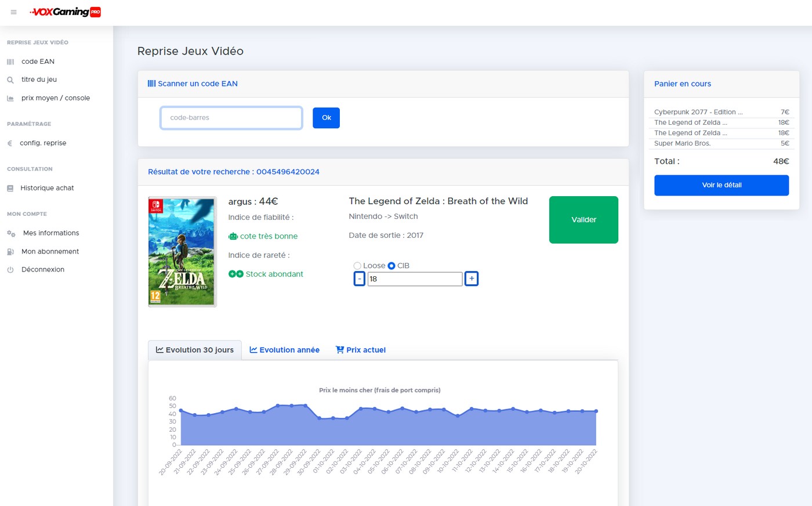The width and height of the screenshot is (812, 506).
Task: Click the barcode icon beside code EAN
Action: click(10, 62)
